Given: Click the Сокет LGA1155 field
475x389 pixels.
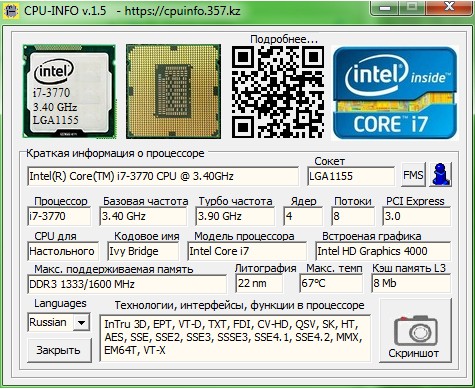Looking at the screenshot, I should pyautogui.click(x=351, y=176).
